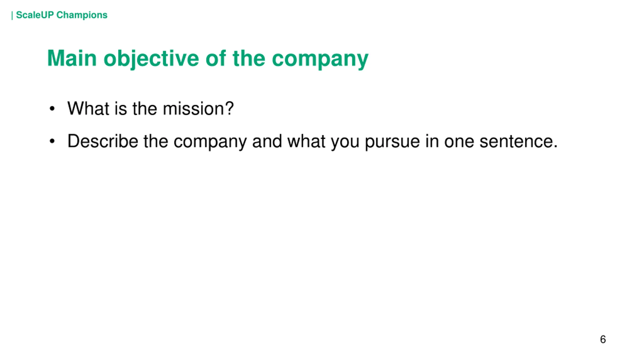Viewport: 644px width, 362px height.
Task: Click the bullet line What is the mission?
Action: [150, 109]
